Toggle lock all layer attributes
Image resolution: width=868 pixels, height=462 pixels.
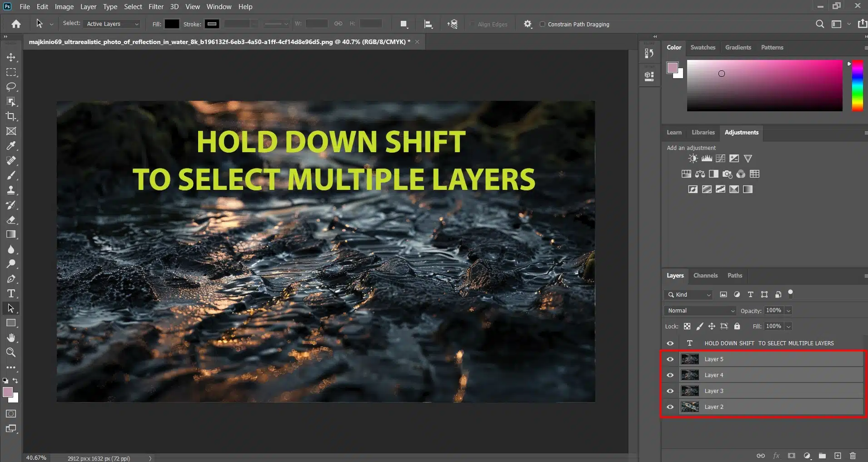coord(737,326)
